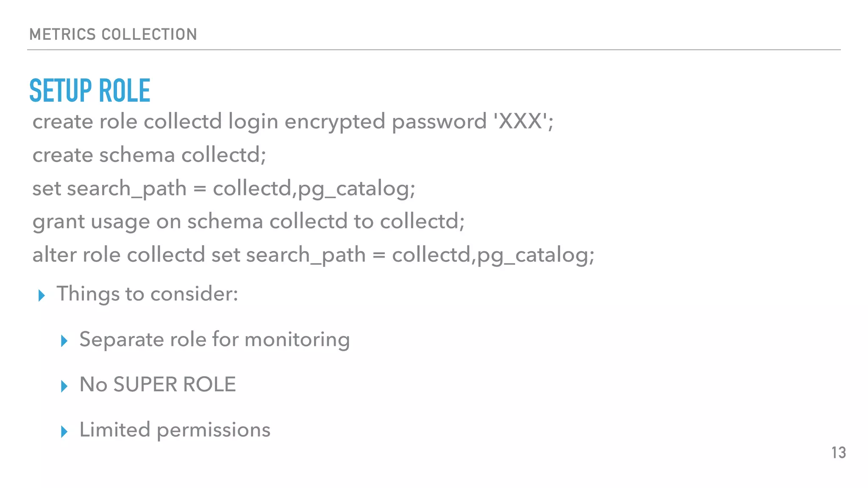Click the METRICS COLLECTION section header
Image resolution: width=868 pixels, height=488 pixels.
(x=113, y=34)
